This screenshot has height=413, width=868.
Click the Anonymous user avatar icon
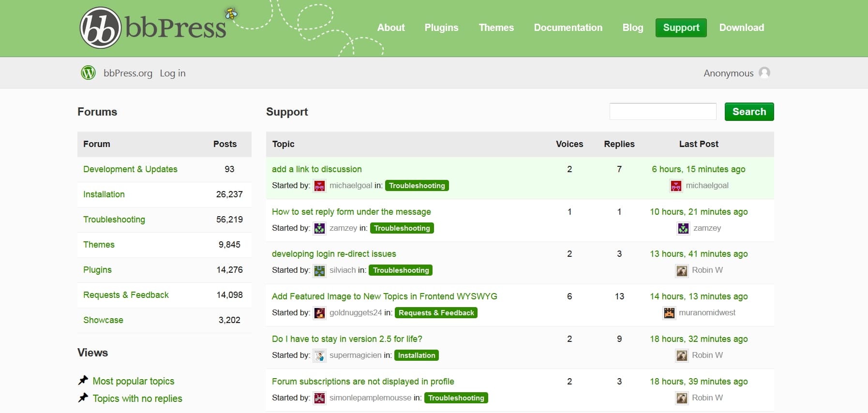tap(764, 73)
